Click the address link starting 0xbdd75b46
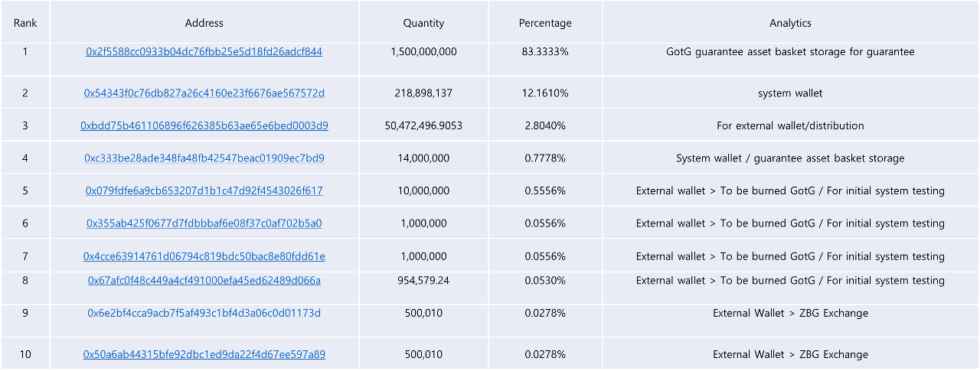Screen dimensions: 980x371 tap(204, 125)
